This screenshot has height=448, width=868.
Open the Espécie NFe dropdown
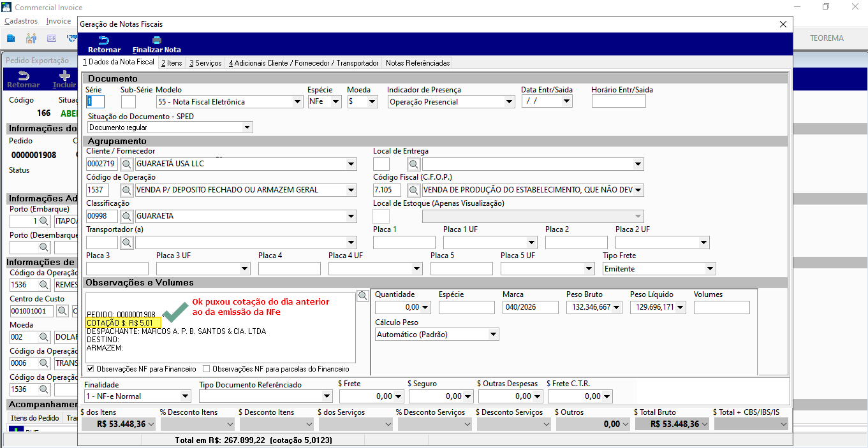tap(336, 101)
